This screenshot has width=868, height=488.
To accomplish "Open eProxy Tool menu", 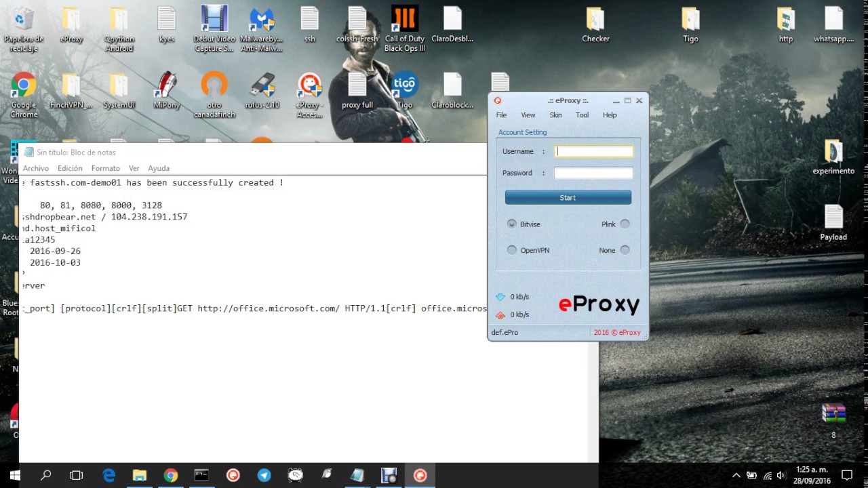I will (582, 115).
